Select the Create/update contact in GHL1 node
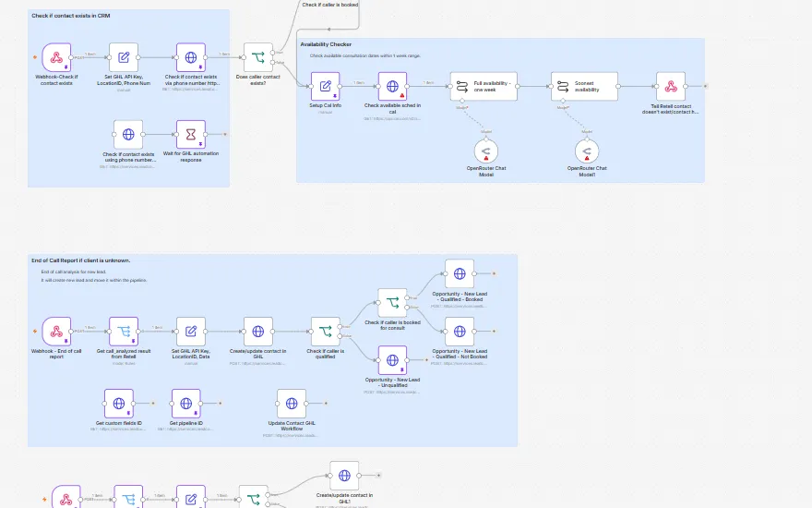This screenshot has width=812, height=508. click(344, 476)
